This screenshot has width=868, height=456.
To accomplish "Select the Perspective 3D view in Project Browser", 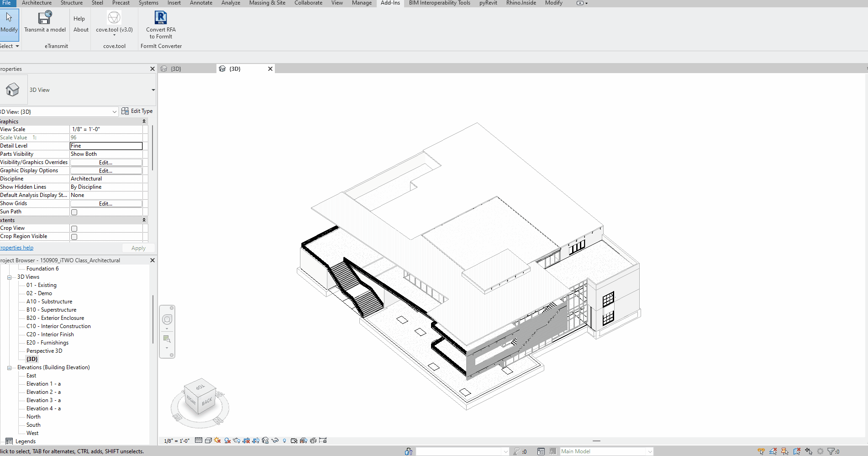I will 44,350.
